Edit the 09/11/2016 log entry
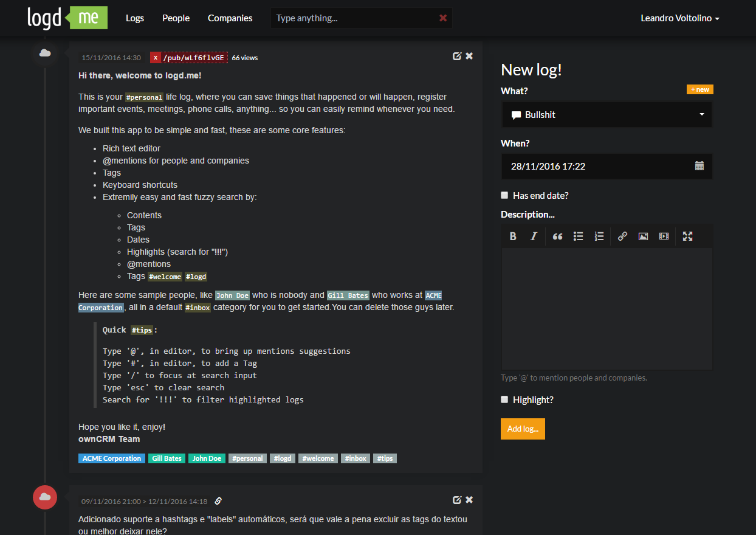 [457, 500]
